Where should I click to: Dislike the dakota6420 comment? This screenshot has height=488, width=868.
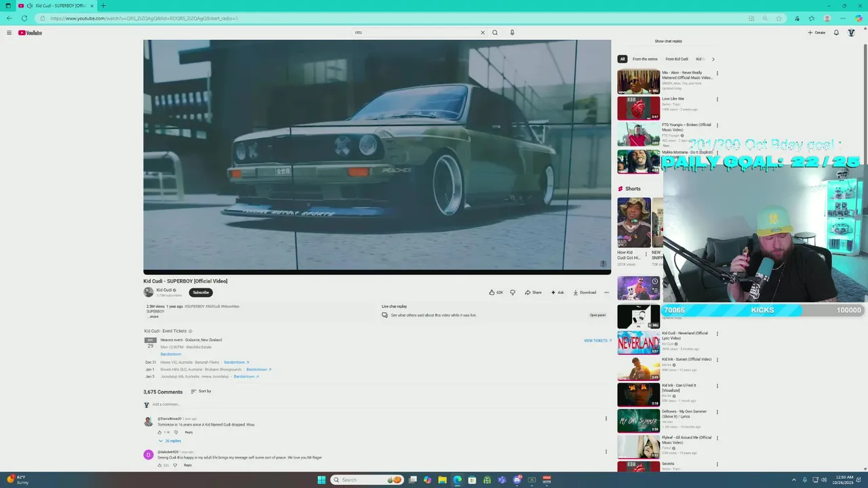(175, 465)
